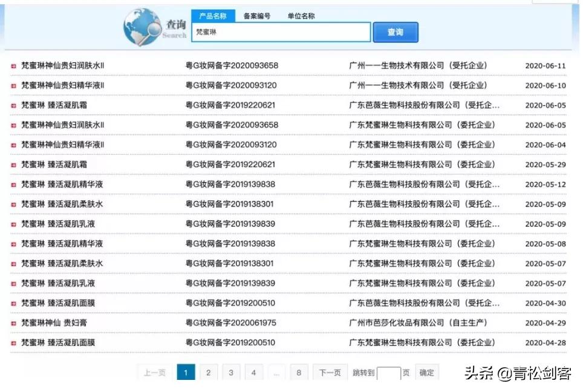The image size is (583, 392).
Task: Select 粤G妆网备字2019200510 on the 2020-04-28 row
Action: [230, 342]
